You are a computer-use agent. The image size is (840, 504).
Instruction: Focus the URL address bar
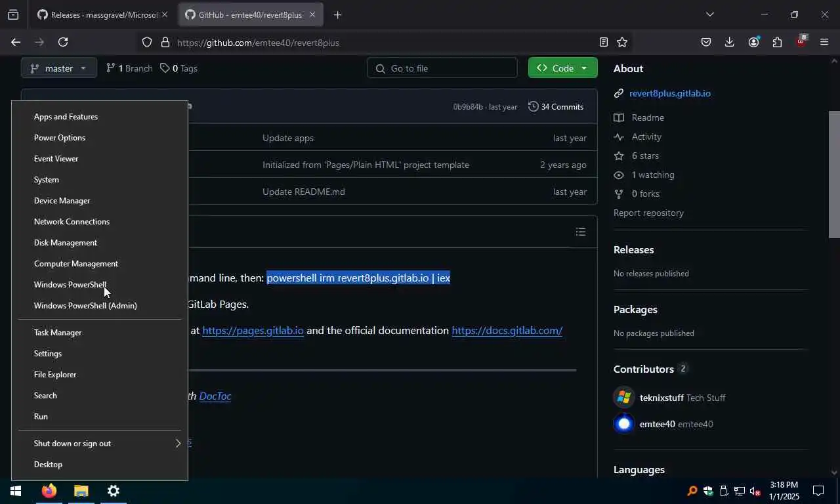pyautogui.click(x=384, y=42)
